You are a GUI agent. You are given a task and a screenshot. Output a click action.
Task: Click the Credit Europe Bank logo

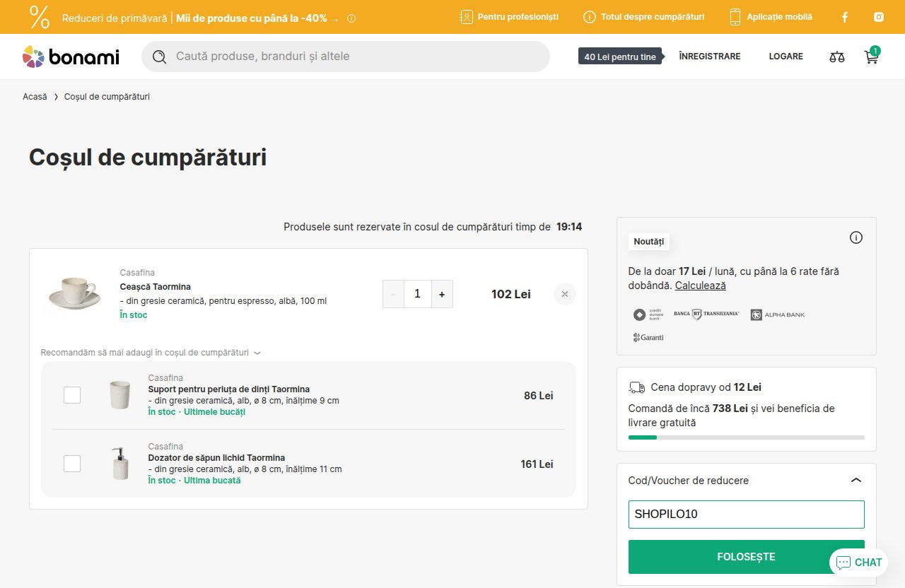coord(647,314)
